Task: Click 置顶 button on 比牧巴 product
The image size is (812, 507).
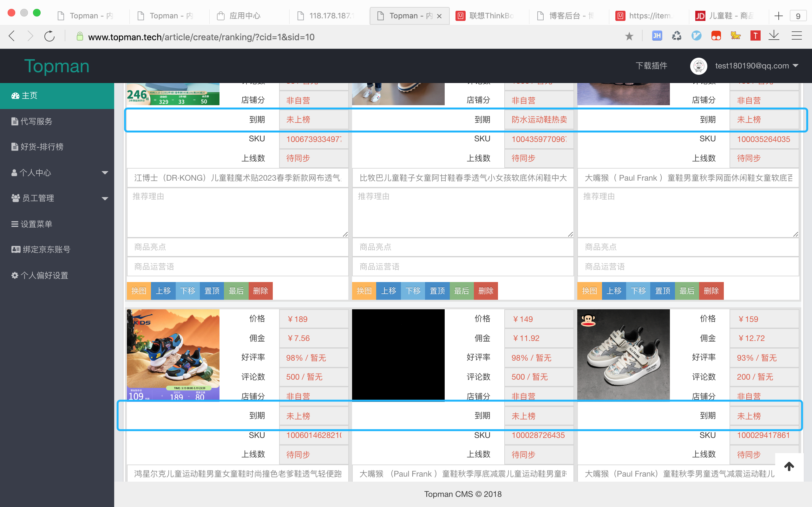Action: [x=437, y=291]
